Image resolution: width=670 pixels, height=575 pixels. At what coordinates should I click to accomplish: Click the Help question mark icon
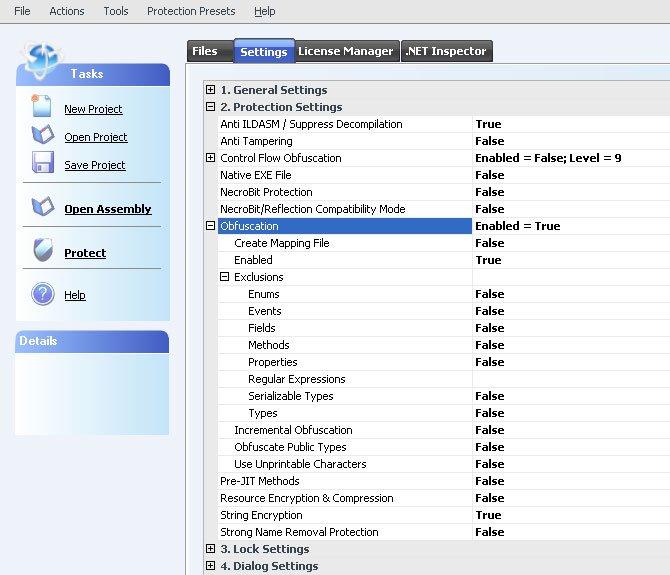43,294
